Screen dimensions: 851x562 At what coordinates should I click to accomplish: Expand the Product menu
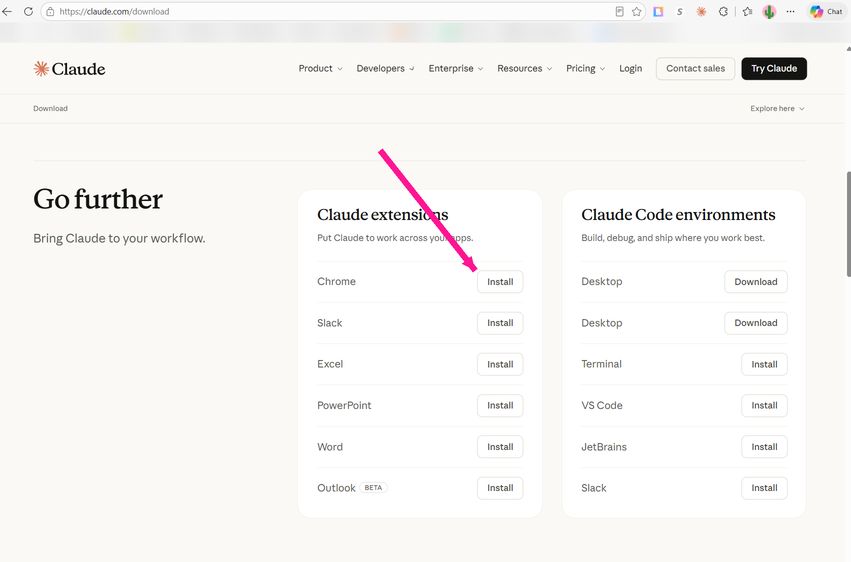point(320,68)
